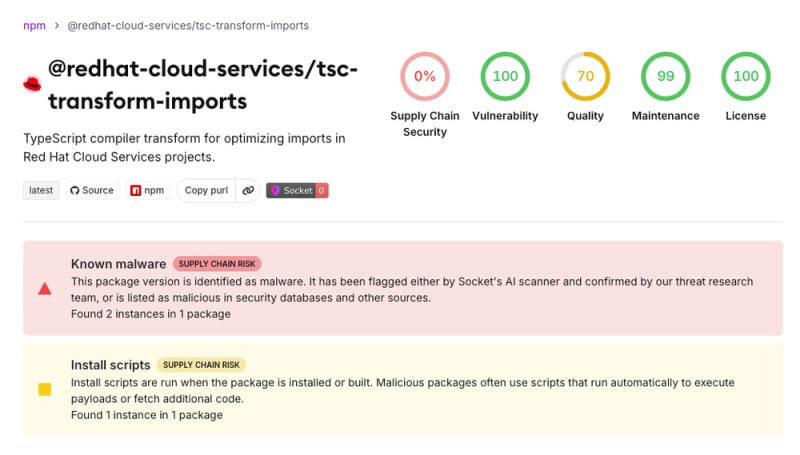800x455 pixels.
Task: Expand the Install scripts alert
Action: [x=403, y=389]
